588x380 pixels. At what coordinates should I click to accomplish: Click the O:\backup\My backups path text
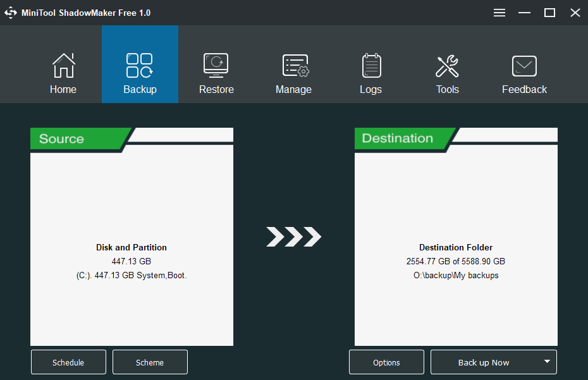[x=456, y=275]
